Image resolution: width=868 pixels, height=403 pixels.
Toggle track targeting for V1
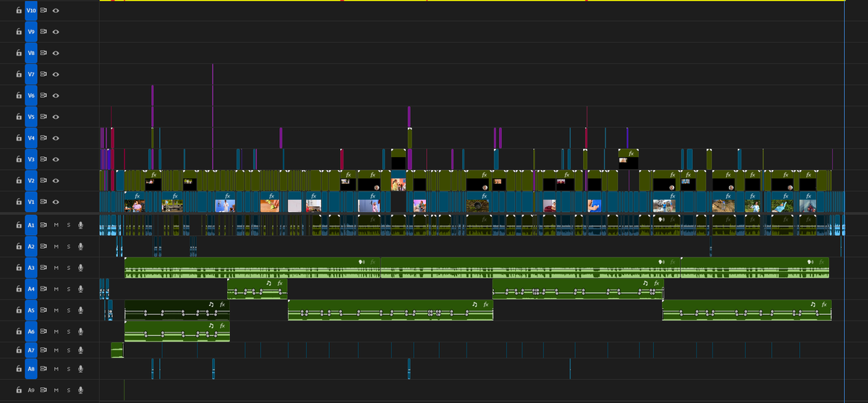(31, 201)
